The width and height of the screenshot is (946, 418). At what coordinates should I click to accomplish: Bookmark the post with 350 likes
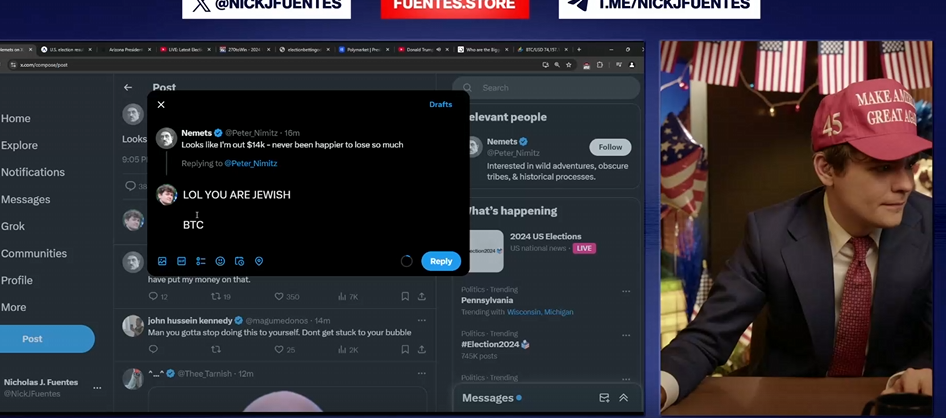pyautogui.click(x=405, y=296)
